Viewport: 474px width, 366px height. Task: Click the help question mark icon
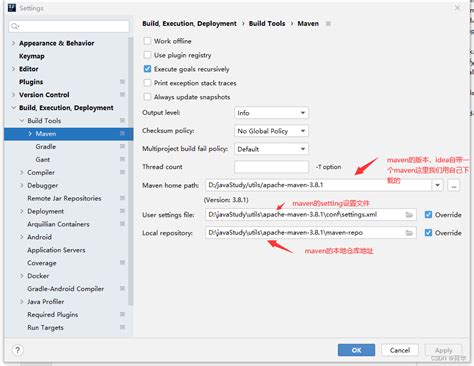[18, 350]
